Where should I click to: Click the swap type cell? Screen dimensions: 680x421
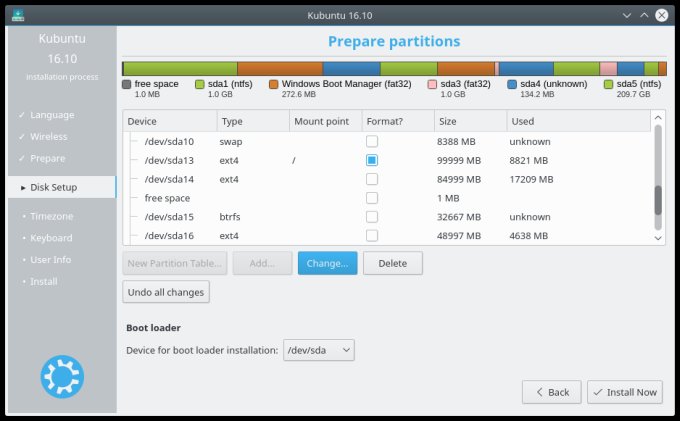[x=231, y=142]
